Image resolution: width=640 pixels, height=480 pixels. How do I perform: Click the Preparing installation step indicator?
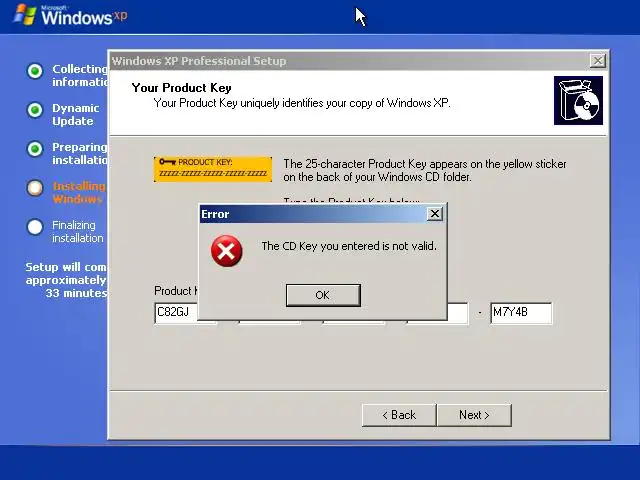[35, 149]
